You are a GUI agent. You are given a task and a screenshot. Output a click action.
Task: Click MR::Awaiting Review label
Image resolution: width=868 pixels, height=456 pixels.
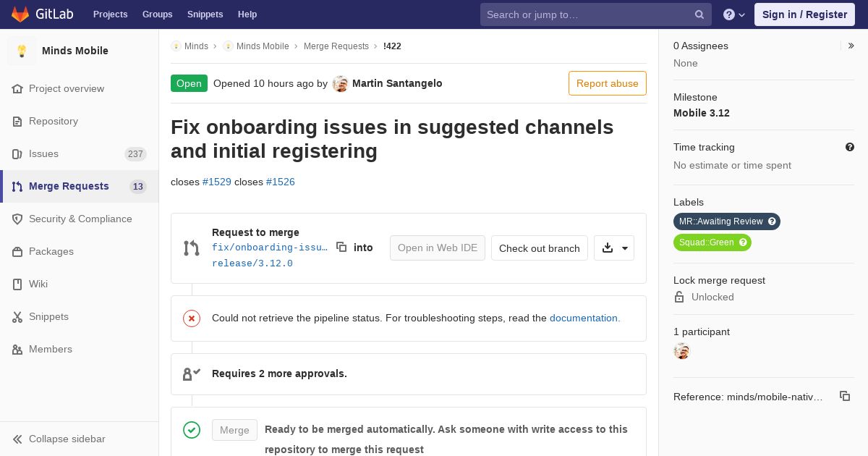pyautogui.click(x=721, y=221)
